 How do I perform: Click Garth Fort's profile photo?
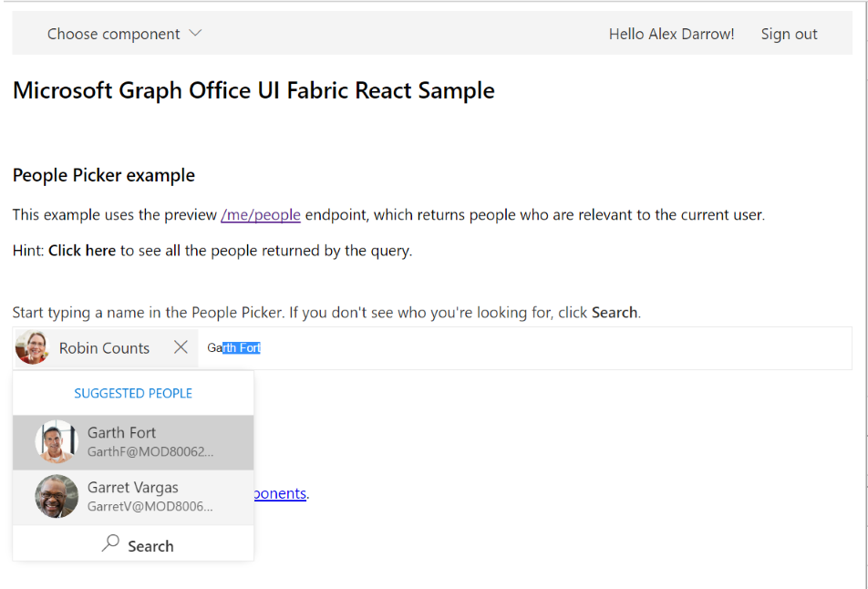point(57,441)
